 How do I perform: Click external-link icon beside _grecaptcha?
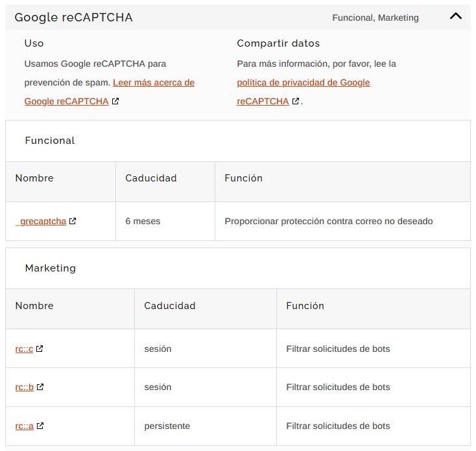pos(73,222)
